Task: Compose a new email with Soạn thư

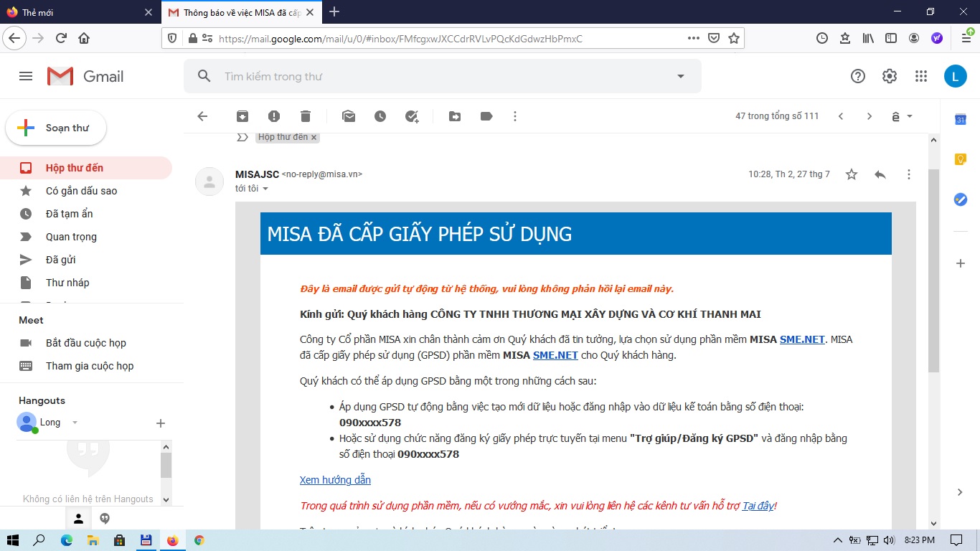Action: (x=56, y=128)
